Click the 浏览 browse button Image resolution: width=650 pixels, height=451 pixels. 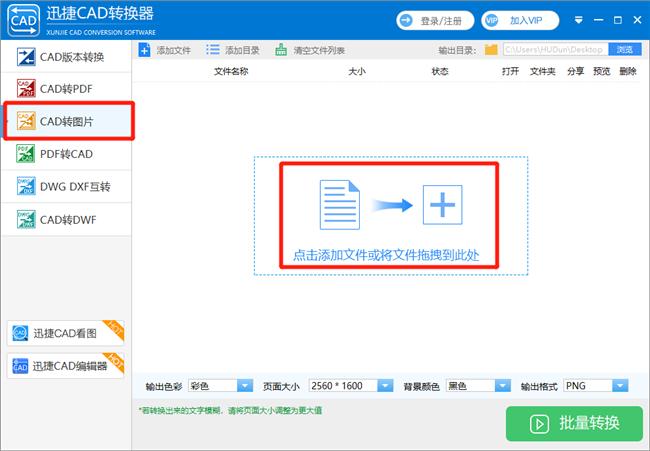(625, 49)
